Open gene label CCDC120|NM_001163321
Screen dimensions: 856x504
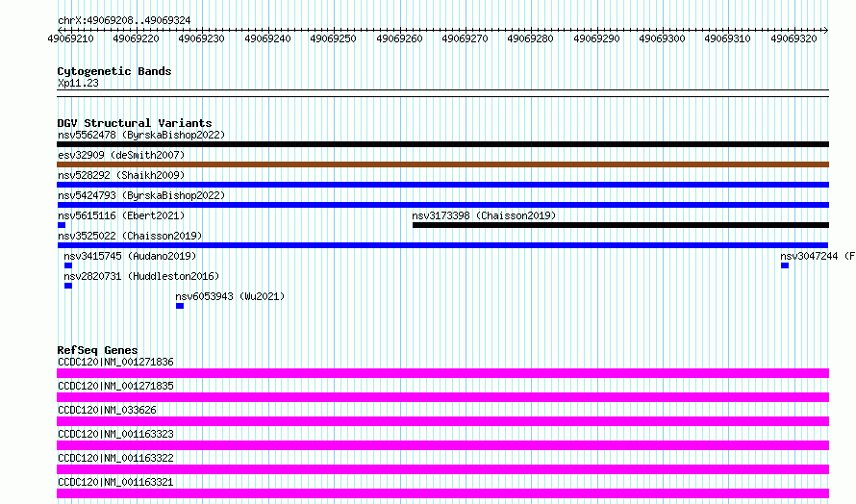pyautogui.click(x=115, y=482)
